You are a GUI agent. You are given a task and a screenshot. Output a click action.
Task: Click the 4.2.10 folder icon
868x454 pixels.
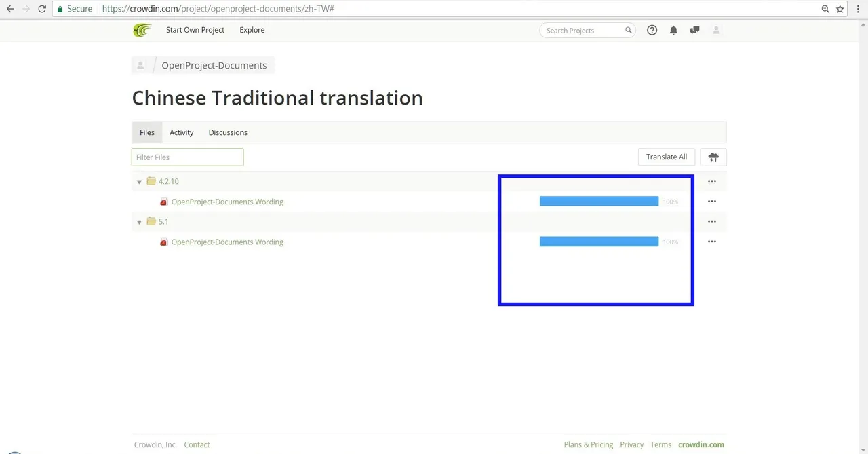pyautogui.click(x=151, y=181)
